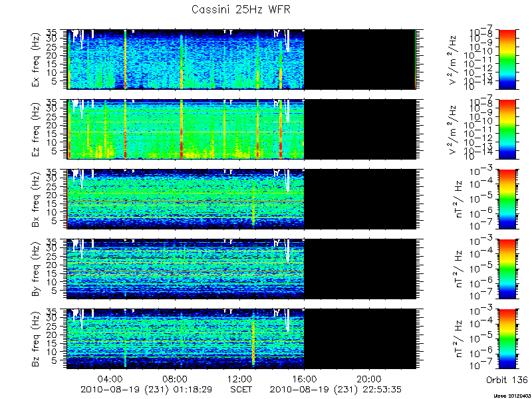Click the Ex spectrogram panel
This screenshot has height=399, width=532.
pos(241,59)
